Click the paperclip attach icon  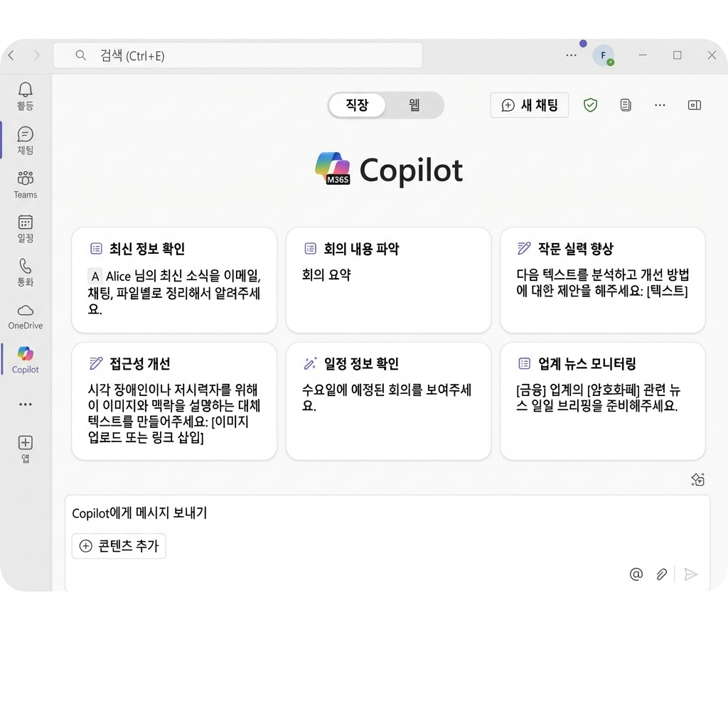coord(661,574)
